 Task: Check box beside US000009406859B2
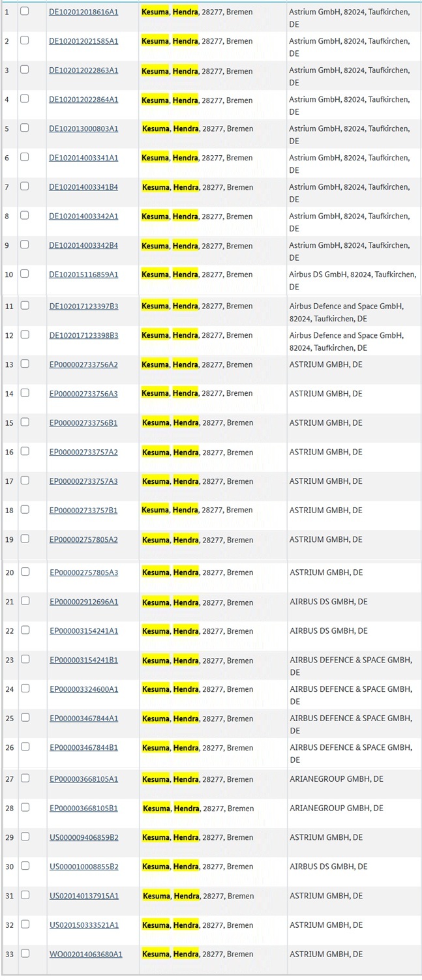(x=25, y=837)
